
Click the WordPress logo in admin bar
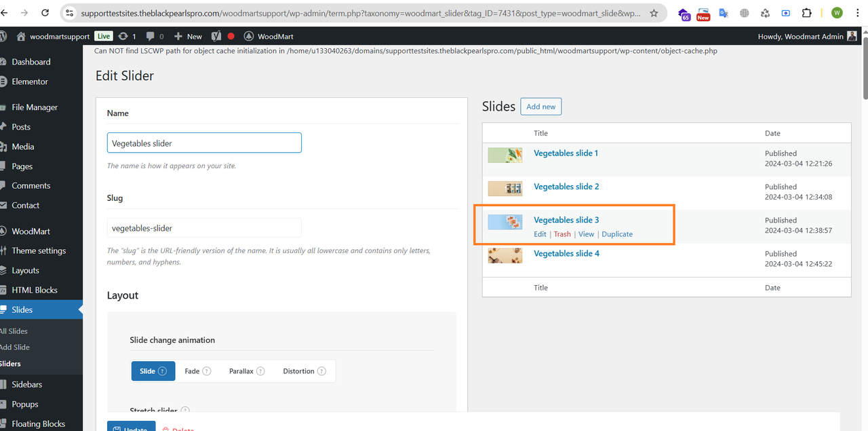click(x=3, y=36)
